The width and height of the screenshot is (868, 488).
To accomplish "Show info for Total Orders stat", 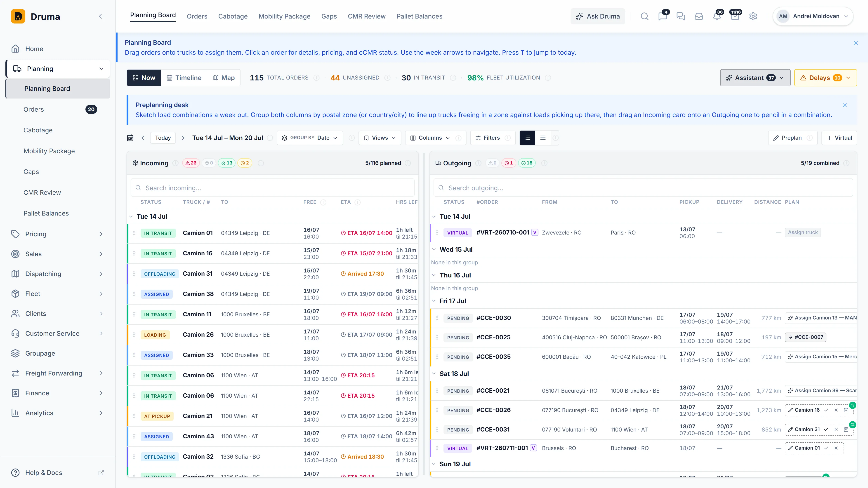I will 316,78.
